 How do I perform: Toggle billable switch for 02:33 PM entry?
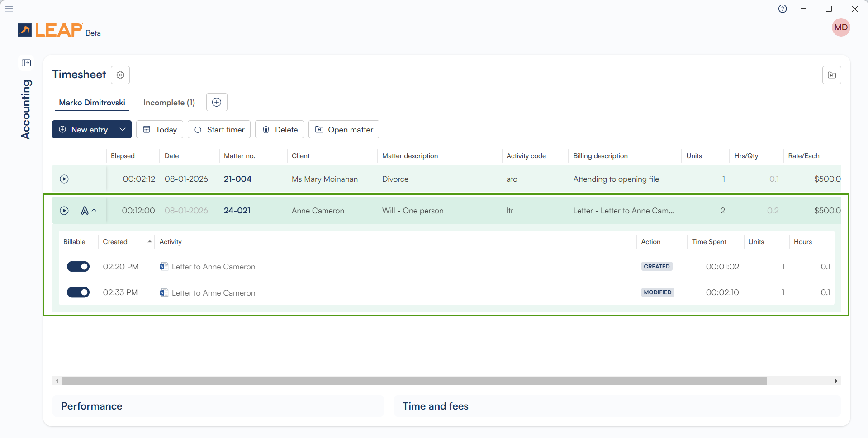[78, 292]
